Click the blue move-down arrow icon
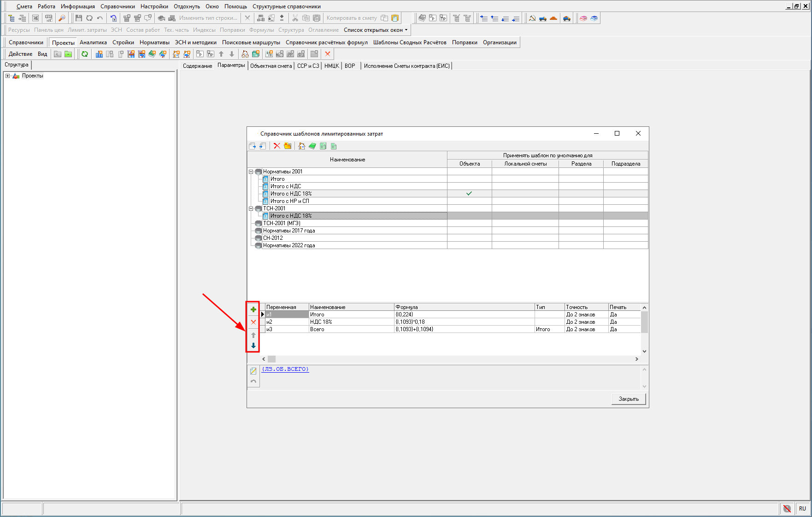Viewport: 812px width, 517px height. pos(253,345)
